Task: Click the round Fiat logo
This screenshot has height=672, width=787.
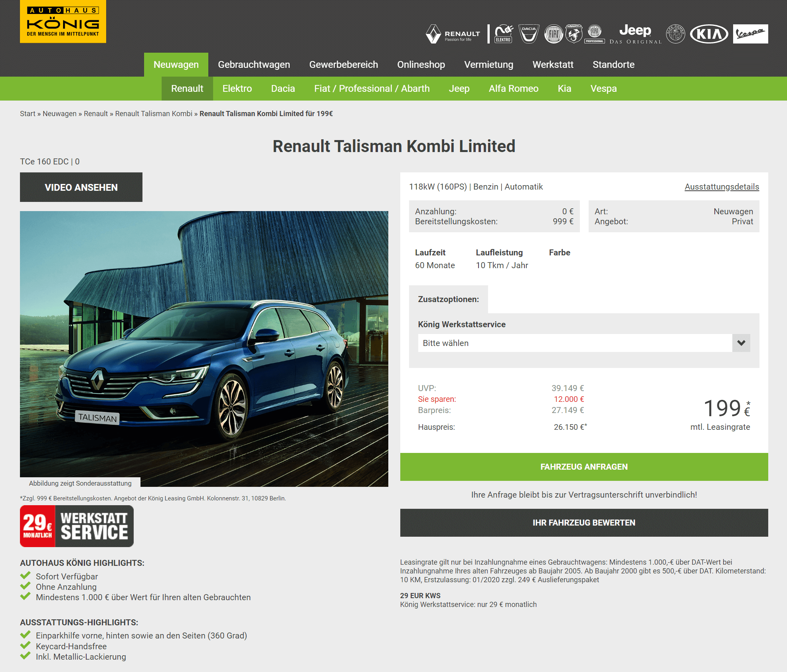Action: [x=554, y=34]
